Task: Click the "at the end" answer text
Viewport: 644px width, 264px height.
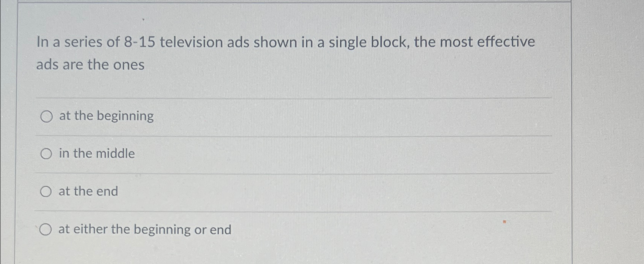Action: pos(88,192)
